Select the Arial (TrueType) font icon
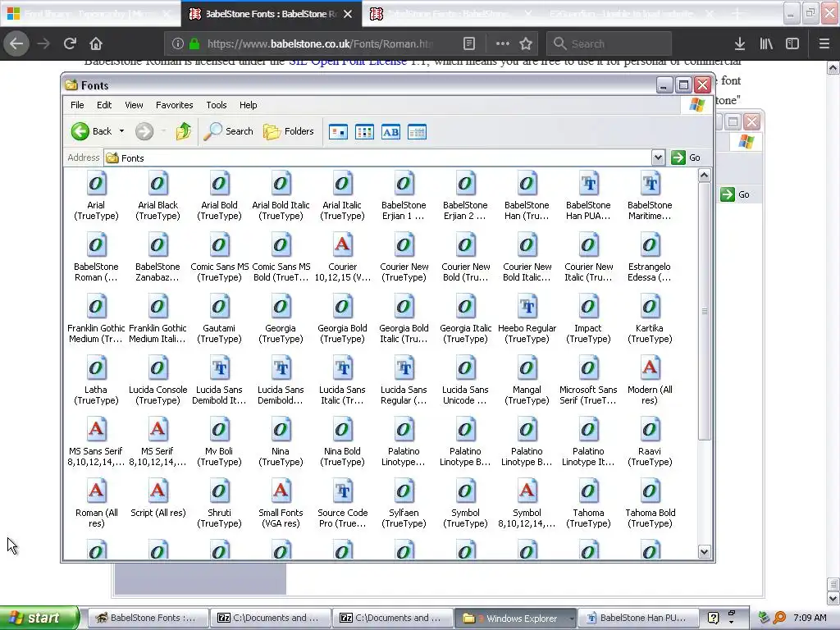Viewport: 840px width, 630px height. coord(96,184)
